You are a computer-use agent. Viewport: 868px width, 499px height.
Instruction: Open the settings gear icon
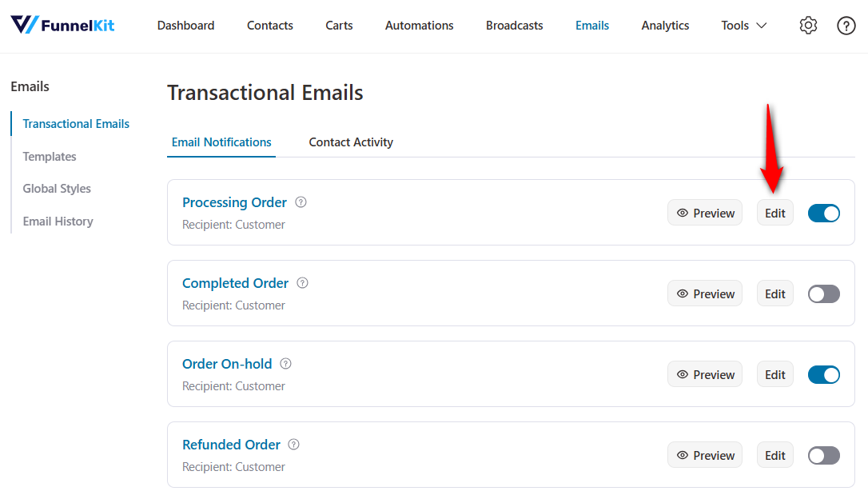pos(808,26)
